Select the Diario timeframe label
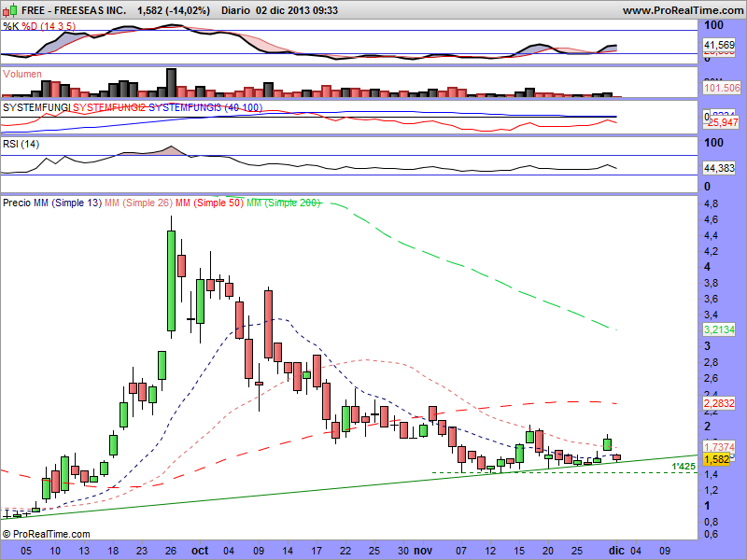This screenshot has height=560, width=747. coord(236,10)
